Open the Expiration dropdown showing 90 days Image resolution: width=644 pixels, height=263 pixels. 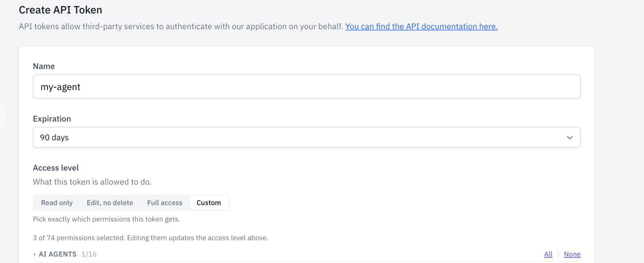pos(307,138)
